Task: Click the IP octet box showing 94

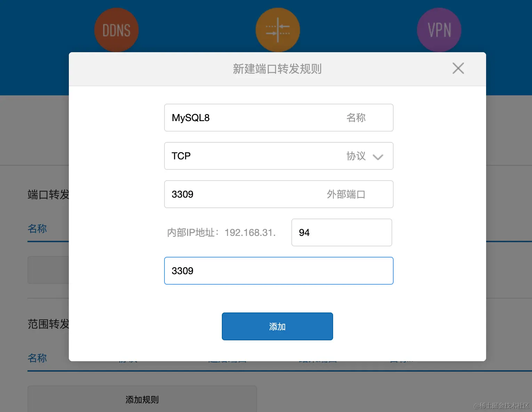Action: point(341,232)
